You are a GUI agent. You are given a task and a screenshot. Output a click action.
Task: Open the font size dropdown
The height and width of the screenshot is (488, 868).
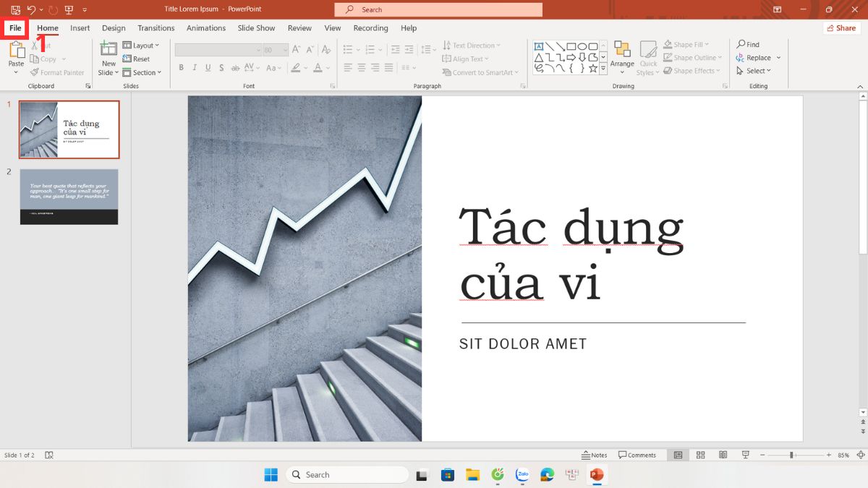pos(285,50)
